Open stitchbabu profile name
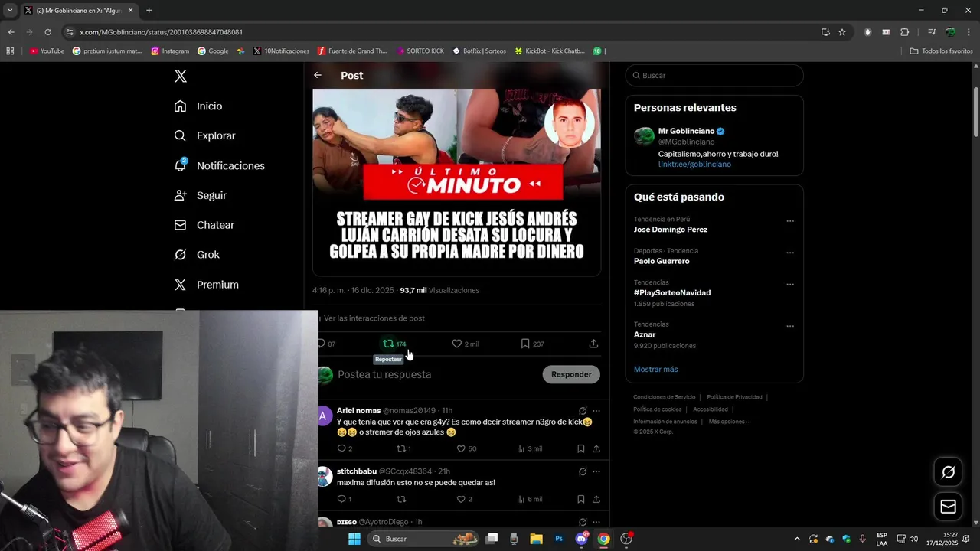Image resolution: width=980 pixels, height=551 pixels. tap(357, 471)
